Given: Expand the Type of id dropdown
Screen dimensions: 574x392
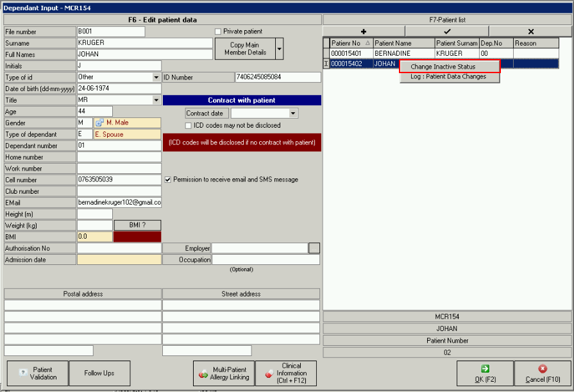Looking at the screenshot, I should (156, 78).
